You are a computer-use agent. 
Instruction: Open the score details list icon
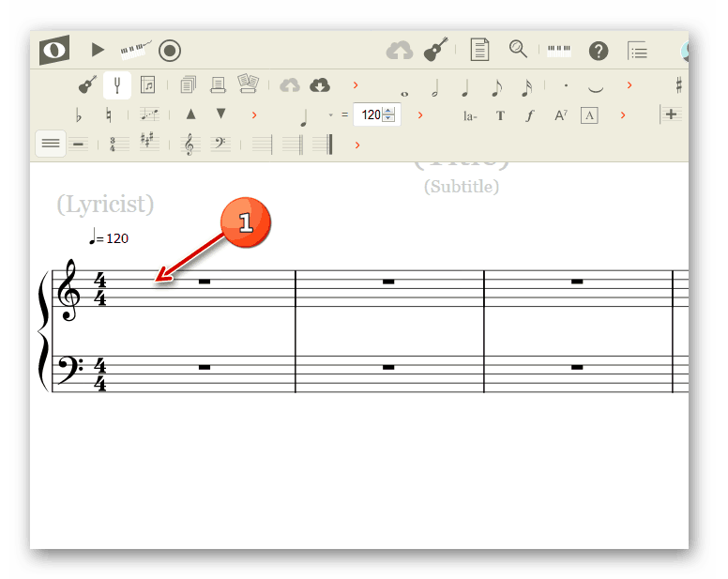tap(637, 51)
